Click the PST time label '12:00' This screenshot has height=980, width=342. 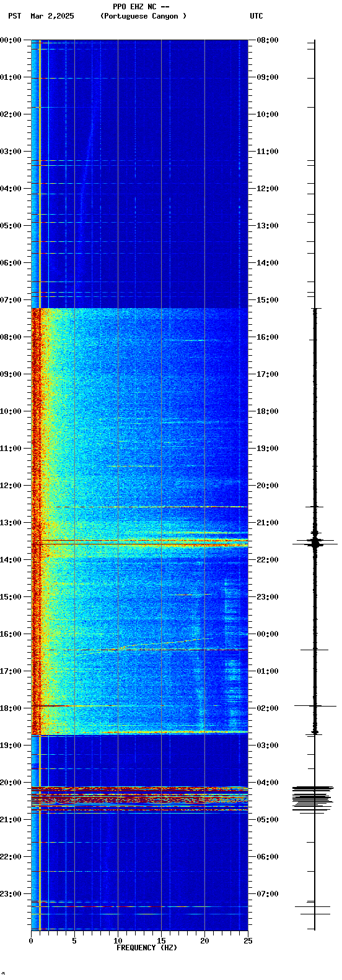point(11,486)
